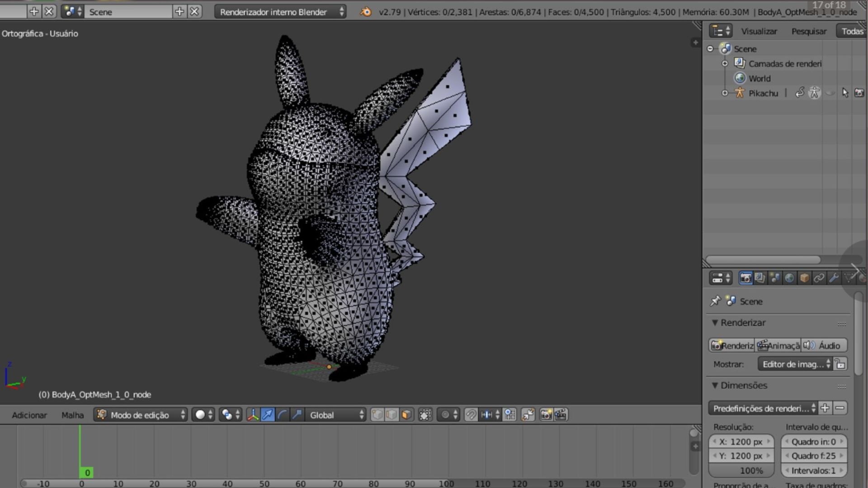Toggle limit selection to visible
The height and width of the screenshot is (488, 868).
(x=425, y=415)
